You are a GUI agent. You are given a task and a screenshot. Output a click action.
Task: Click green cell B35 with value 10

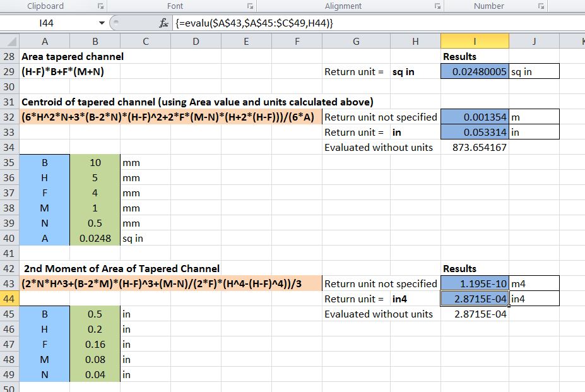point(95,162)
